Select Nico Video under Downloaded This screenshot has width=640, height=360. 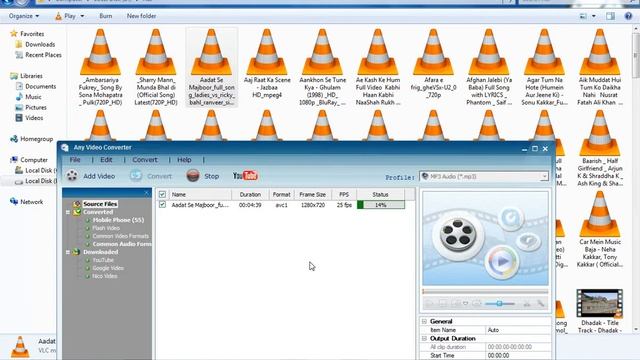point(104,276)
